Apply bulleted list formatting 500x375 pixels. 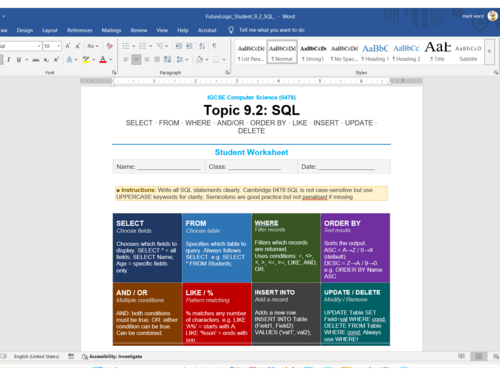[126, 46]
